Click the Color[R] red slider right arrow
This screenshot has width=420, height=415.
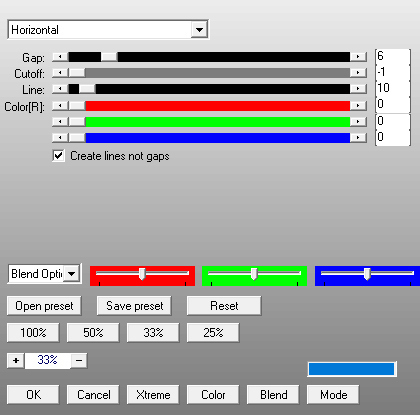358,106
